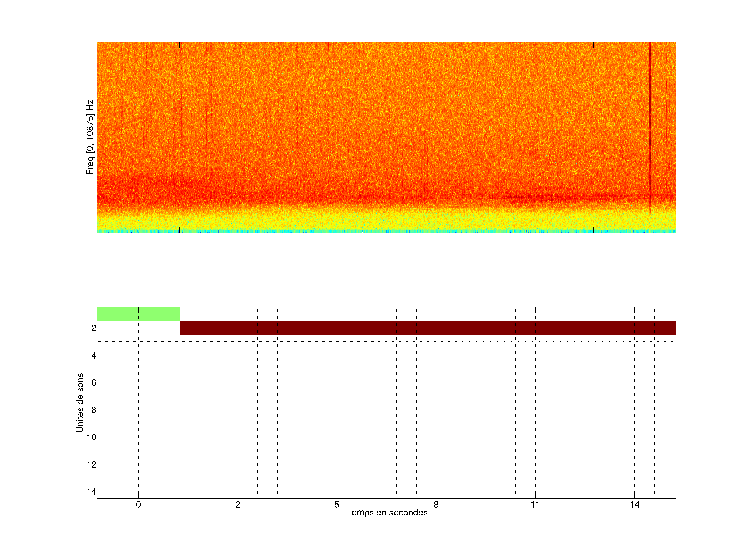Viewport: 747px width, 560px height.
Task: Click the 'Temps en secondes' axis label
Action: click(x=387, y=512)
